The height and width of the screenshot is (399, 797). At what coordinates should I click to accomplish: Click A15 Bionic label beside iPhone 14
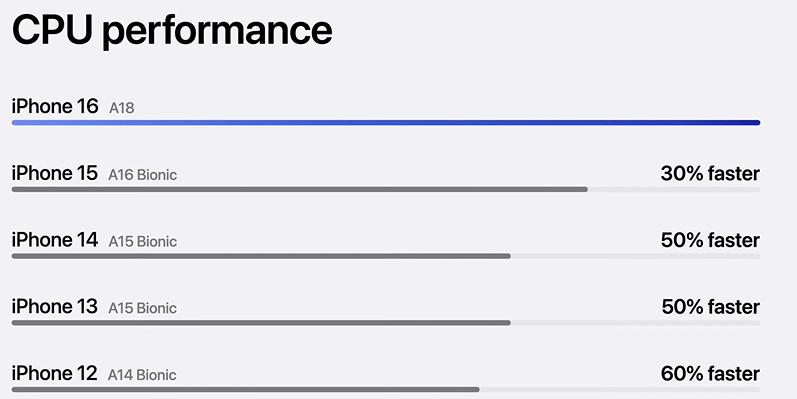[x=142, y=241]
